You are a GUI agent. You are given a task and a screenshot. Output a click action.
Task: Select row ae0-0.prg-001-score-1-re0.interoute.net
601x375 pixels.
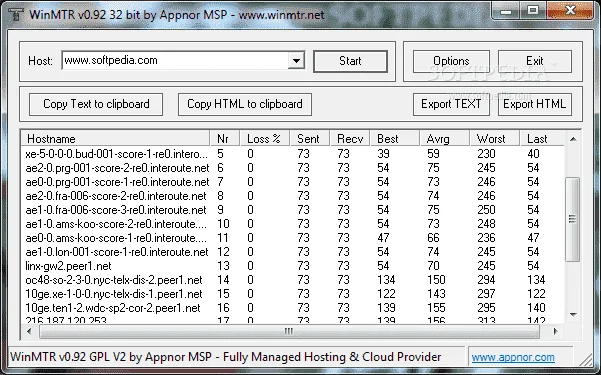pos(293,182)
